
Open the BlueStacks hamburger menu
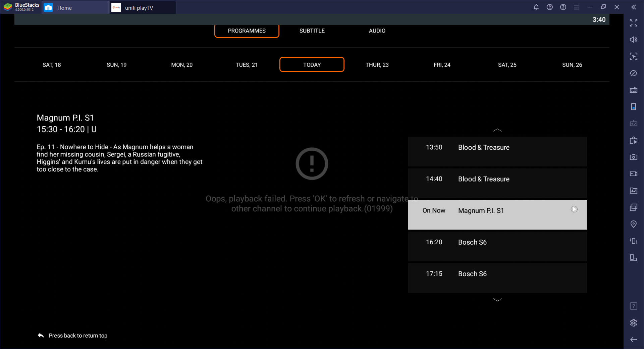pyautogui.click(x=577, y=7)
